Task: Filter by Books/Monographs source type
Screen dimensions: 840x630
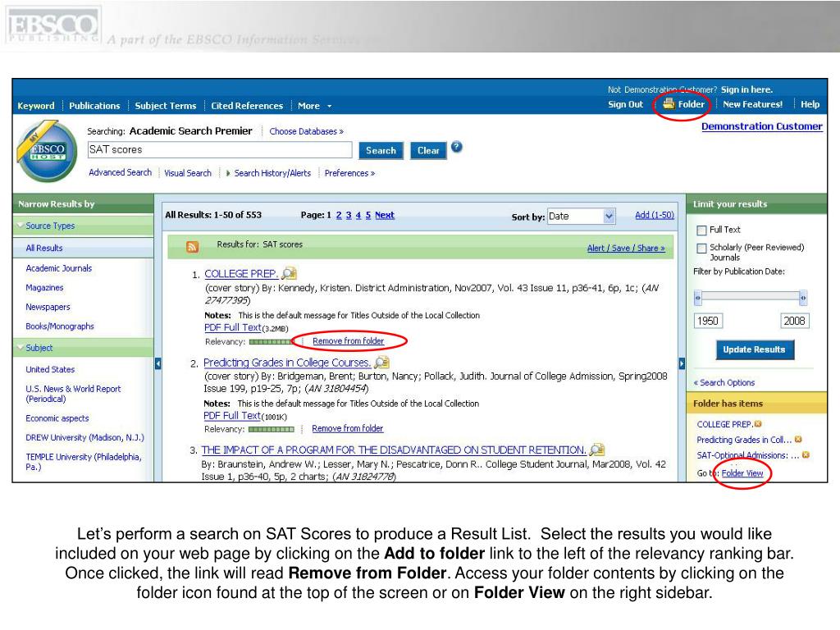Action: (x=60, y=326)
